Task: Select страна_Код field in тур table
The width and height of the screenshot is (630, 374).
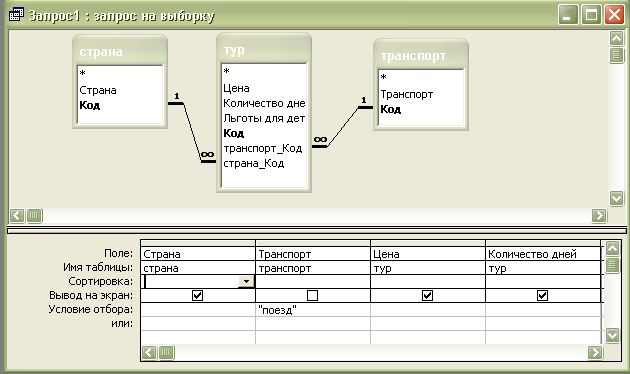Action: tap(254, 163)
